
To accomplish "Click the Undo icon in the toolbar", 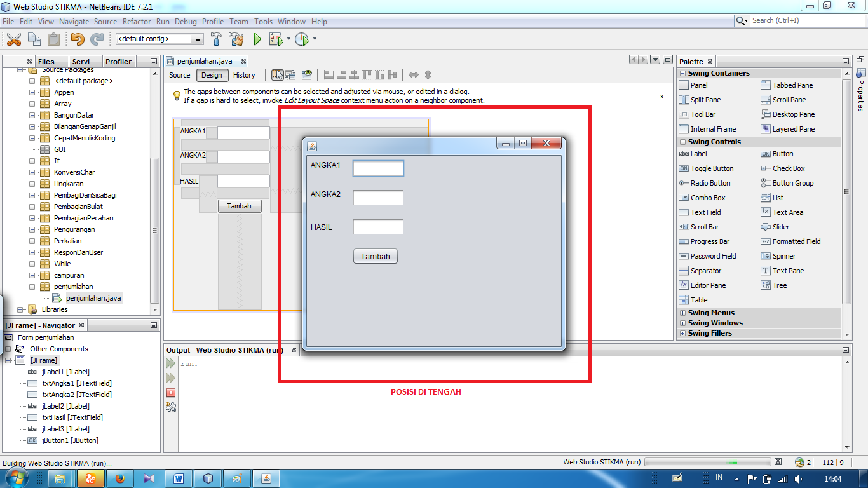I will (76, 39).
